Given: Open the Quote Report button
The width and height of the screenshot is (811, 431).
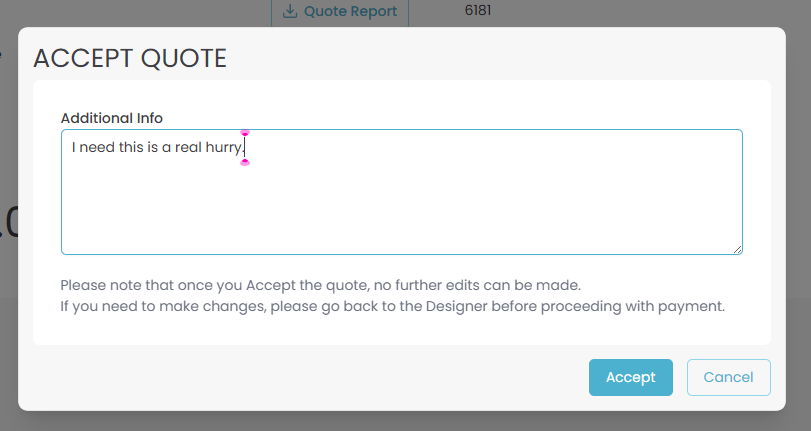Looking at the screenshot, I should [340, 12].
